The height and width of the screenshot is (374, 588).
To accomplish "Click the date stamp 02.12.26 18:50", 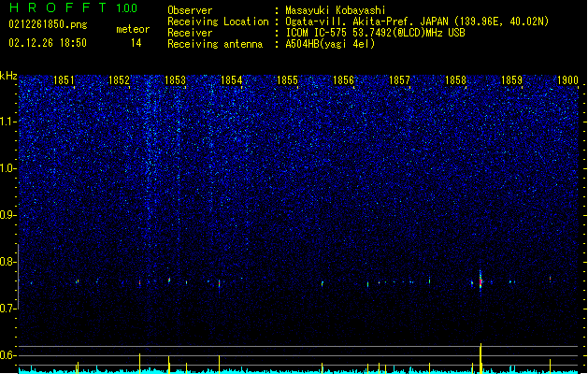I will 48,43.
